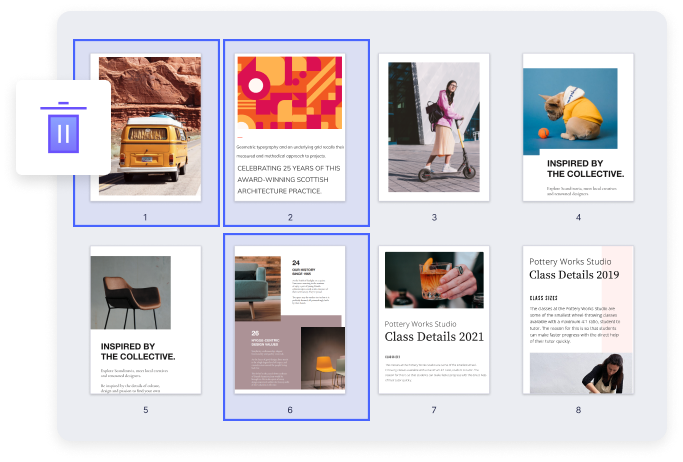
Task: Pick the woman on scooter page thumbnail
Action: pos(434,127)
